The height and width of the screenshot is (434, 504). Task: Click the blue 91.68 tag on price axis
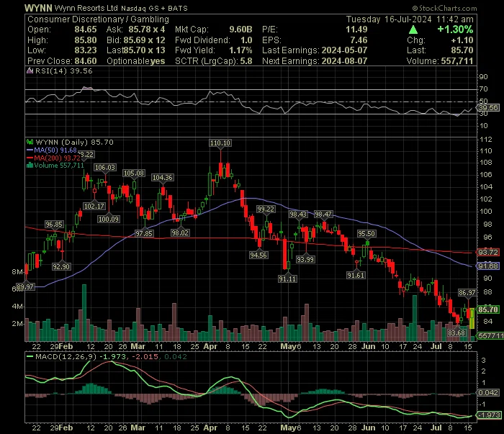pyautogui.click(x=488, y=266)
